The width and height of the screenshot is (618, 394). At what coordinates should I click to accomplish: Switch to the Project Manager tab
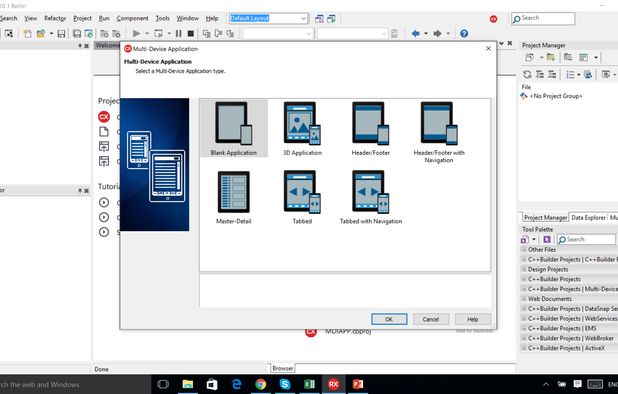[x=545, y=217]
